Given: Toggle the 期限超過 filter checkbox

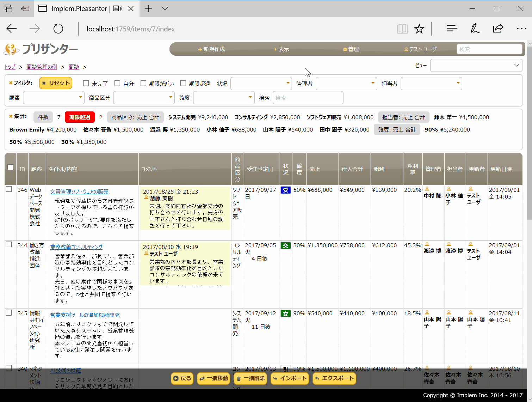Looking at the screenshot, I should pos(183,84).
